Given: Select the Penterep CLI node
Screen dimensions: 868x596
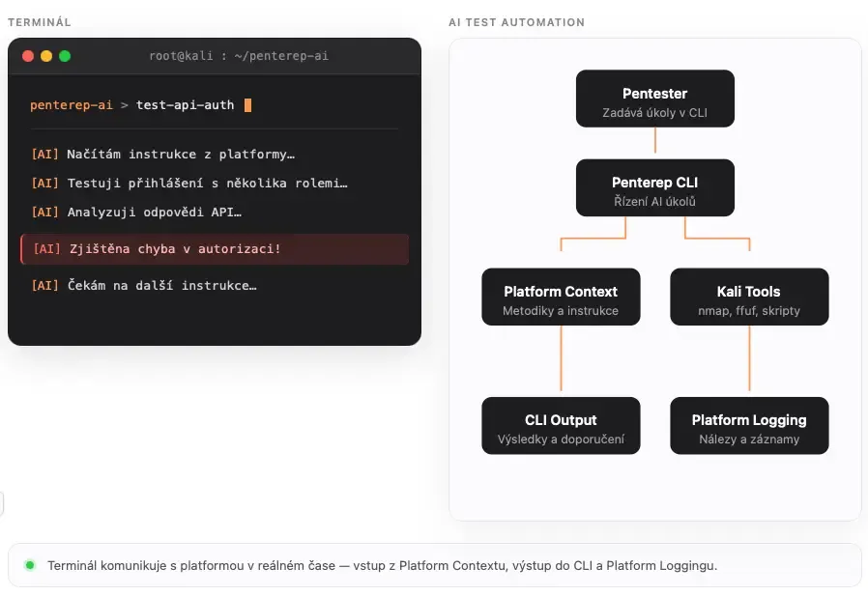Looking at the screenshot, I should tap(655, 187).
